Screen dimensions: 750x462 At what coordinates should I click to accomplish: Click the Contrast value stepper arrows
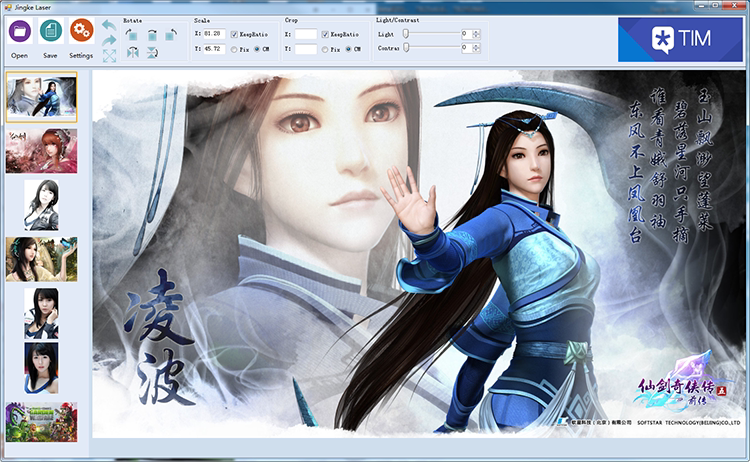coord(476,48)
